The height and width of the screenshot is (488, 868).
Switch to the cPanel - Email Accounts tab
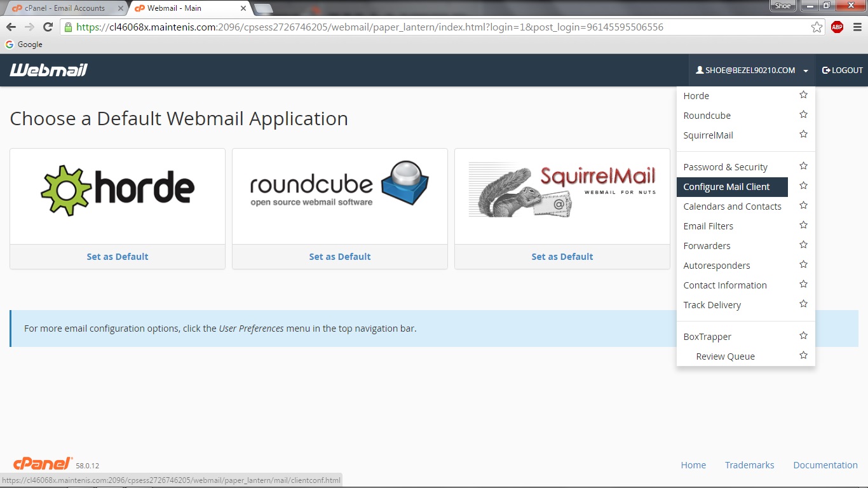(x=64, y=8)
